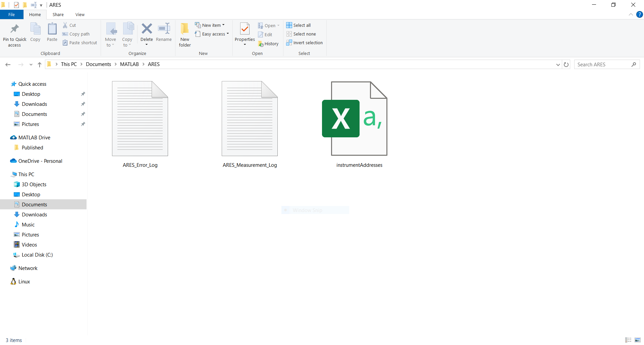Click the Pin to Quick access icon

pyautogui.click(x=14, y=29)
